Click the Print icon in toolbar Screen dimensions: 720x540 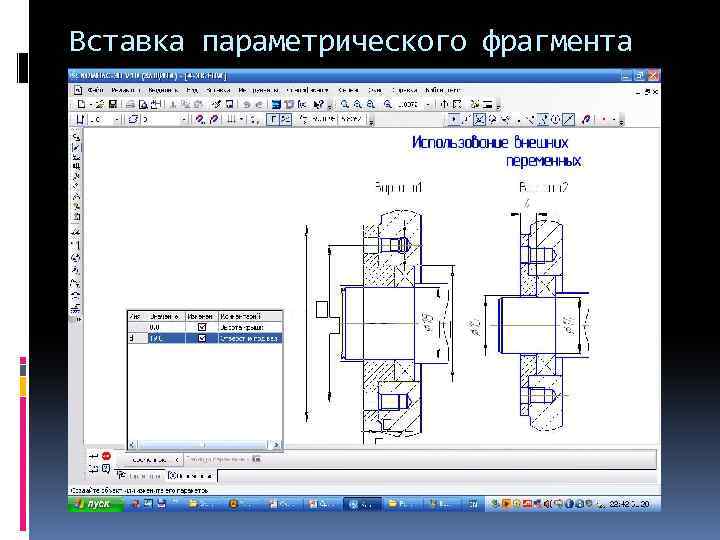pyautogui.click(x=130, y=104)
